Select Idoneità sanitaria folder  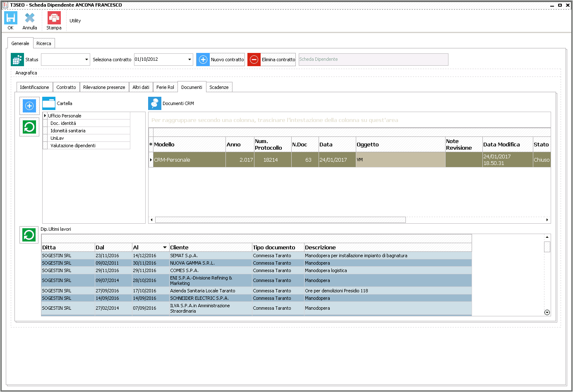68,131
